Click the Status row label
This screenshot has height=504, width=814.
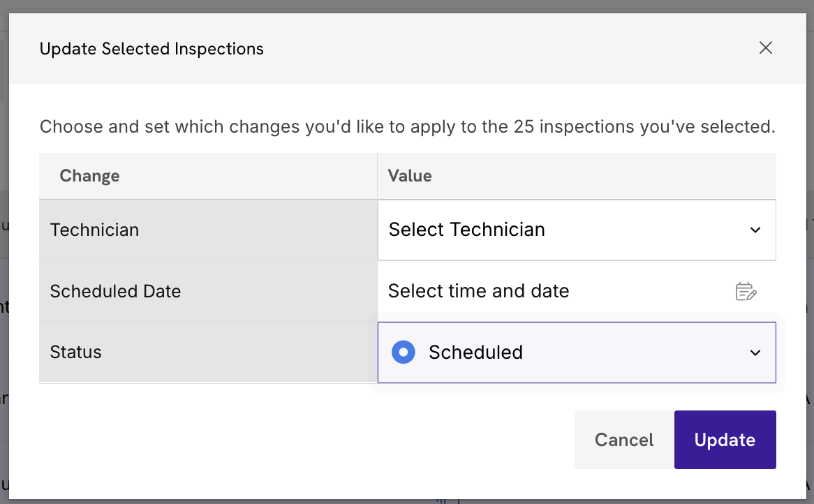tap(75, 352)
